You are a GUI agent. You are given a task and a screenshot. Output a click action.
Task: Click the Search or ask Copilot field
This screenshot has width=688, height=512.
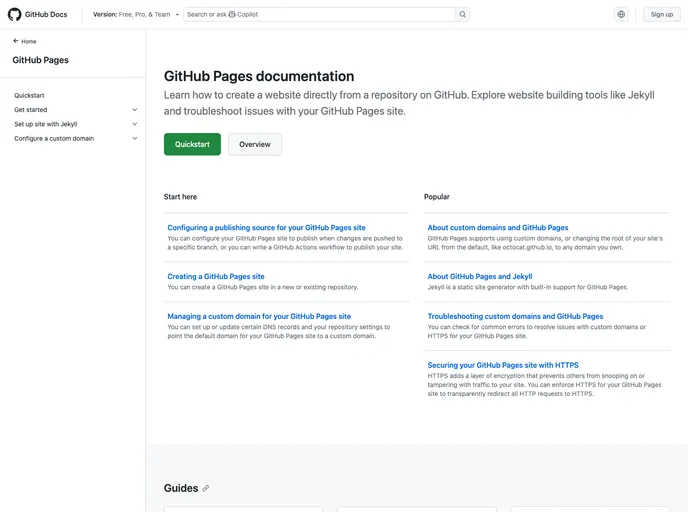click(x=319, y=14)
